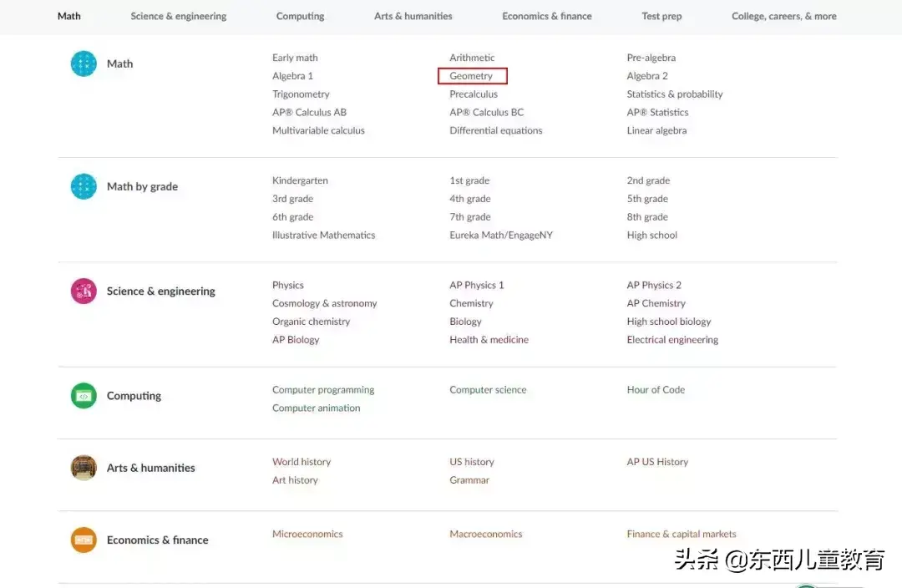Click the Eureka Math/EngageNY link
Screen dimensions: 902x588
click(x=500, y=235)
